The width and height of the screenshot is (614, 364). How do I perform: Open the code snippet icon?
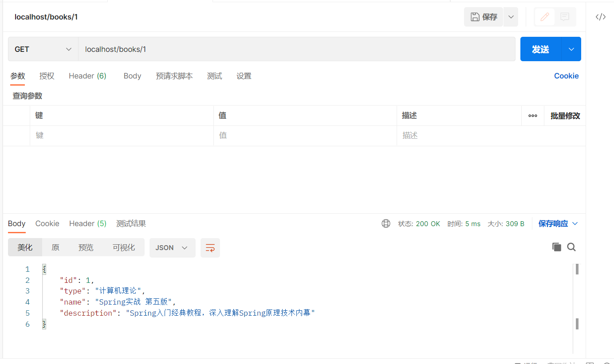click(x=601, y=17)
